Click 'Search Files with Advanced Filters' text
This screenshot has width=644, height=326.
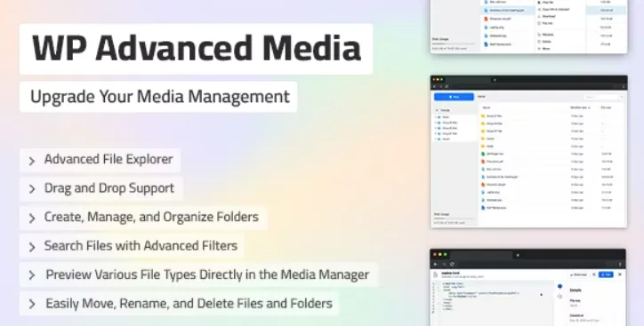coord(141,245)
